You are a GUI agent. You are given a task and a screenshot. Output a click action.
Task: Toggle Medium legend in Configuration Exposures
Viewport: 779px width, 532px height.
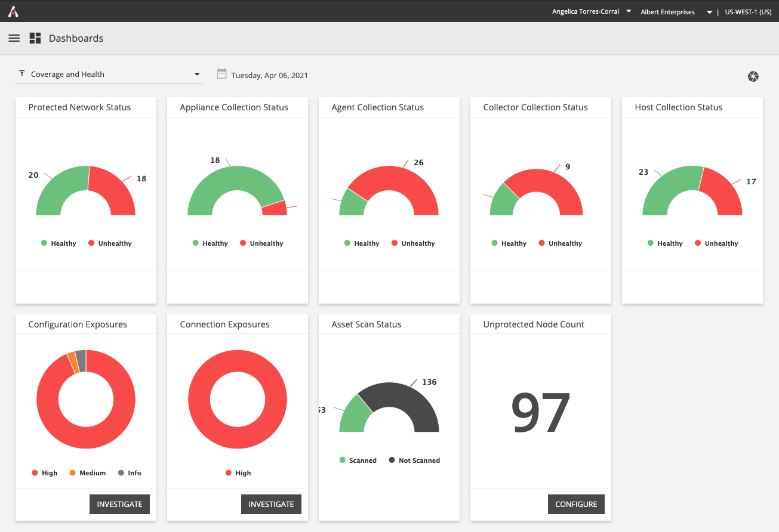[x=87, y=473]
